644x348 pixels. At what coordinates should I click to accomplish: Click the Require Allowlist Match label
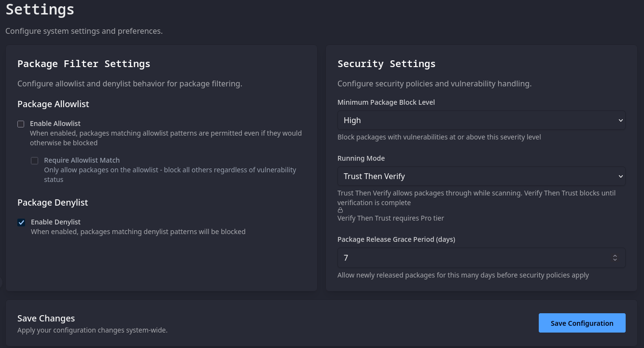(x=82, y=160)
